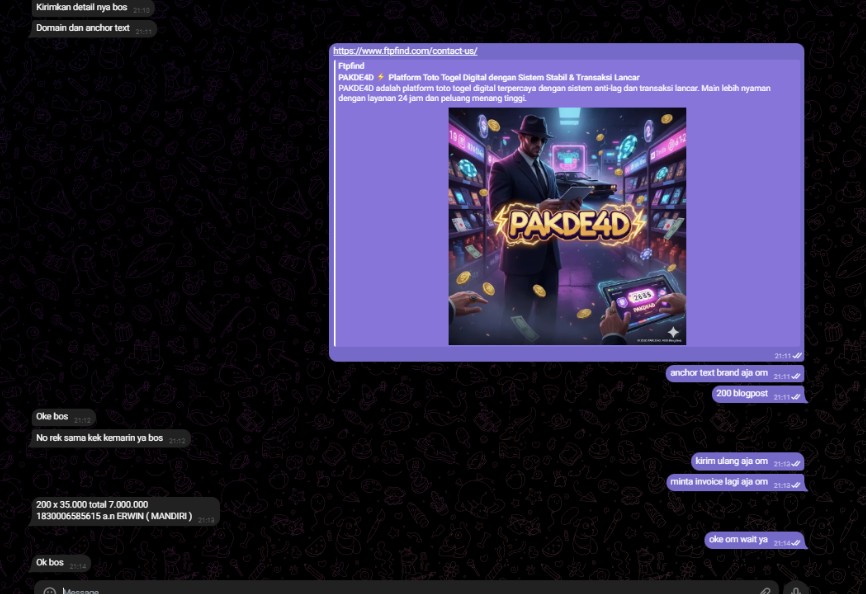Click the Ftpfind site name in preview

point(351,66)
